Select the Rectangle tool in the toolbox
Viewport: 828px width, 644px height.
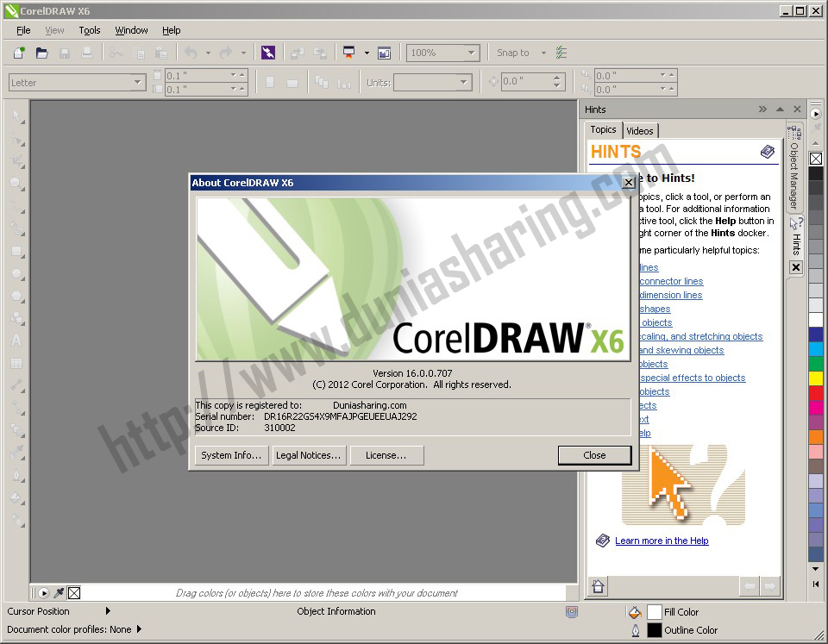[18, 252]
